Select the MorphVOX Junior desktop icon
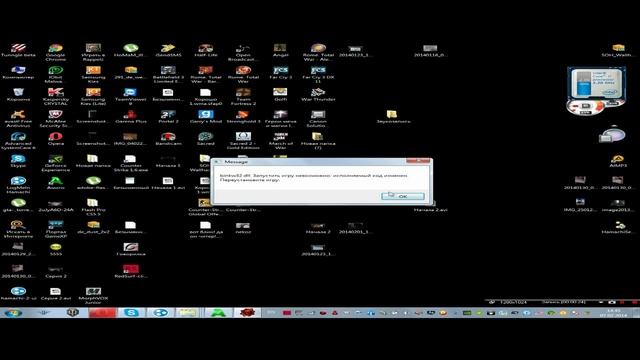The height and width of the screenshot is (360, 640). 93,296
